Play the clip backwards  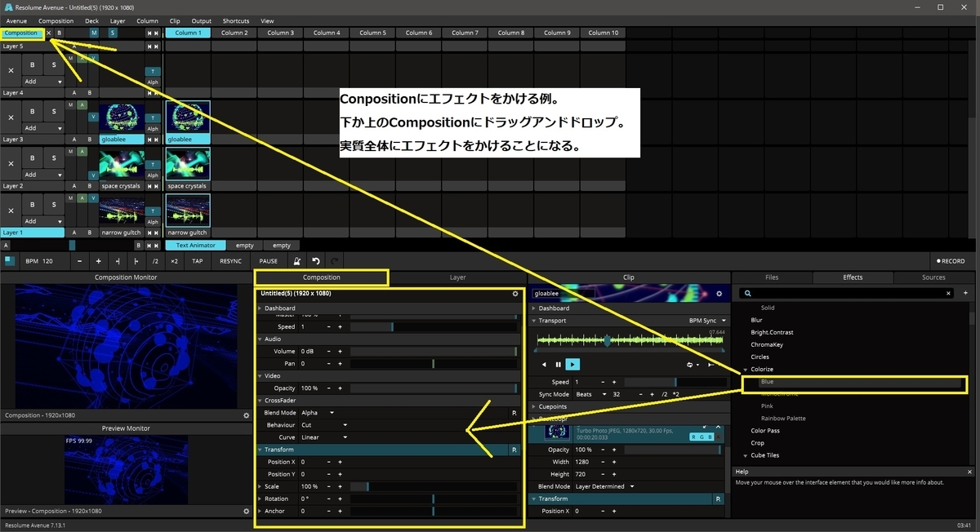tap(544, 364)
